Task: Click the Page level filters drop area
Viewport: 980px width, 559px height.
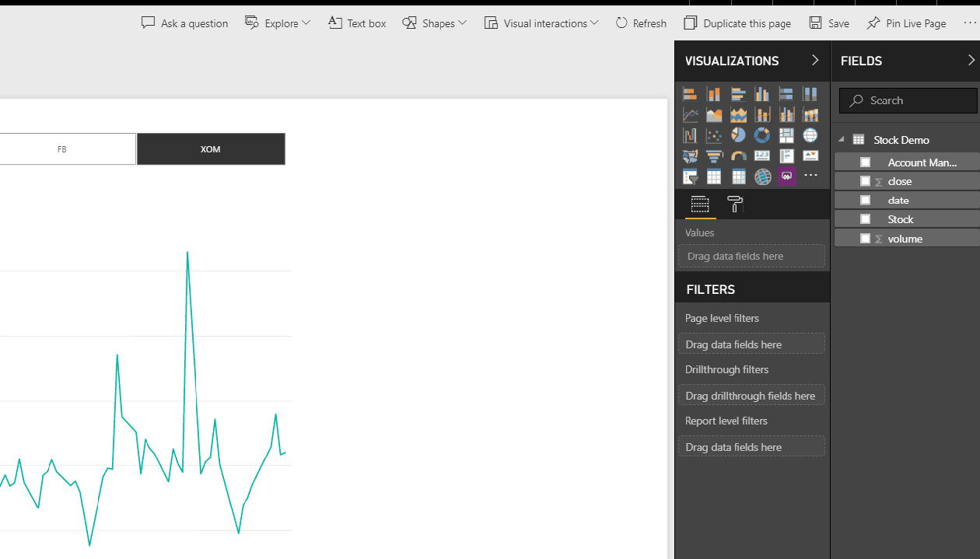Action: tap(751, 344)
